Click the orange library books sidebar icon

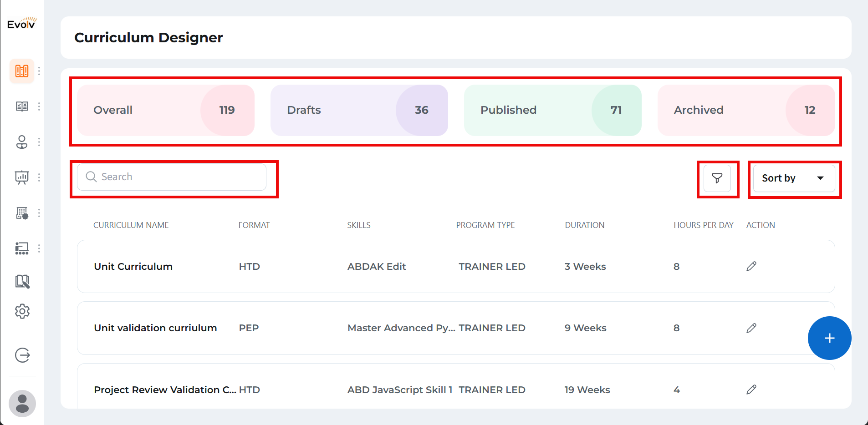pos(22,71)
